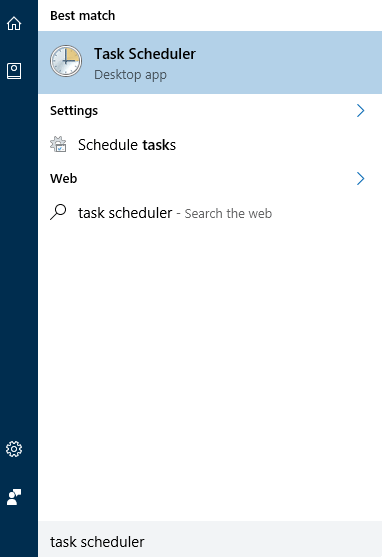The height and width of the screenshot is (557, 382).
Task: Select the Settings category header
Action: tap(74, 110)
